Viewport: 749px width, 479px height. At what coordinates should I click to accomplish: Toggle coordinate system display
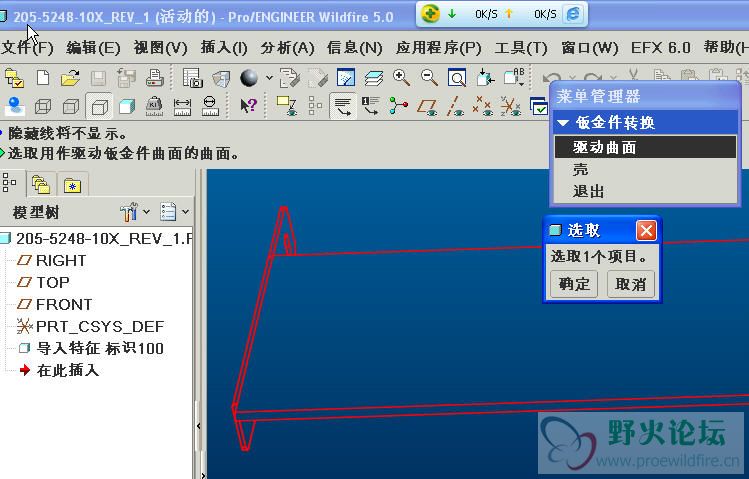click(511, 106)
